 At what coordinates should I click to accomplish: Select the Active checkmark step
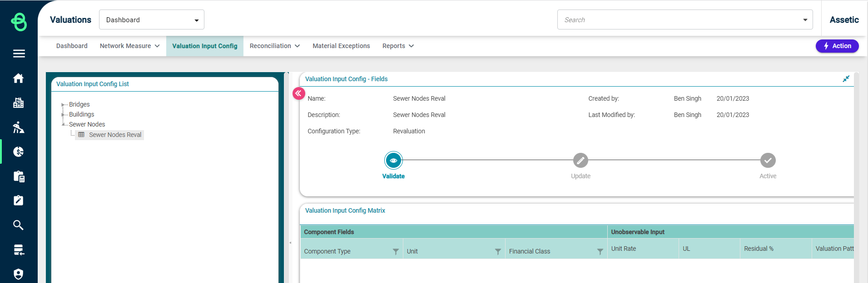pyautogui.click(x=768, y=161)
